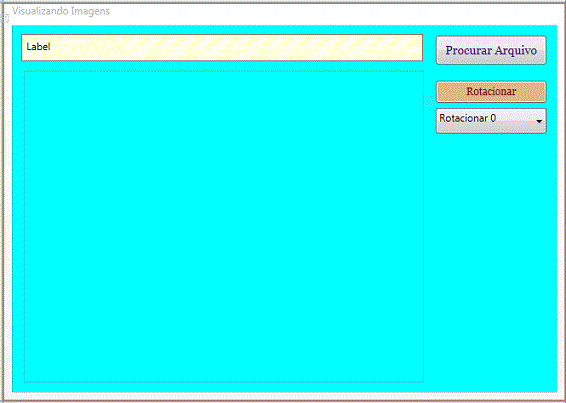The image size is (566, 403).
Task: Click the right end of the yellow Label bar
Action: [412, 48]
